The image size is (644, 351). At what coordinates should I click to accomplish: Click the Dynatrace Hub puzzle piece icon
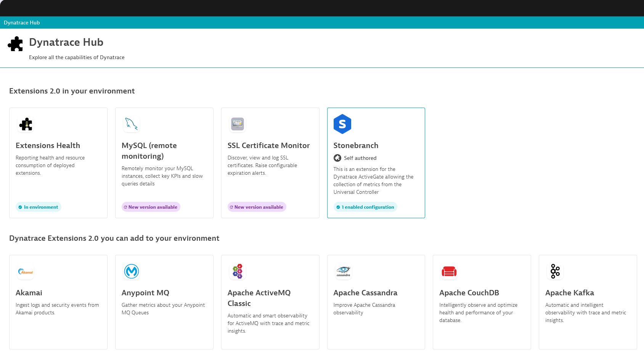tap(15, 44)
